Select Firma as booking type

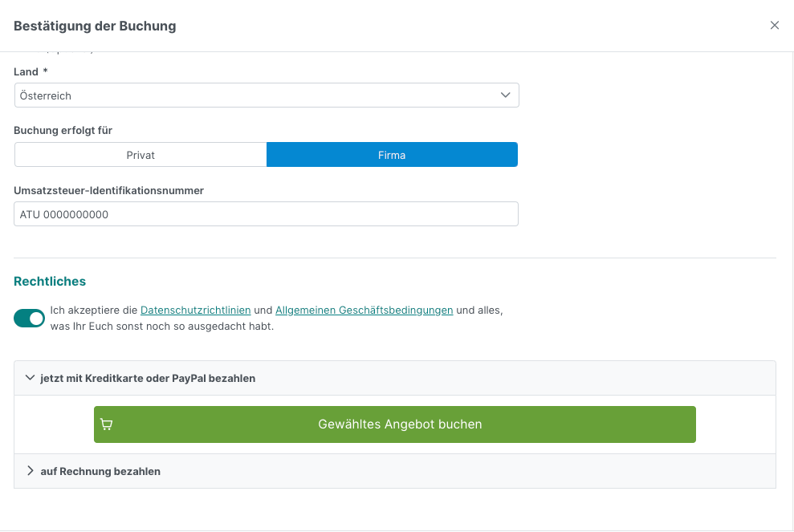coord(392,154)
